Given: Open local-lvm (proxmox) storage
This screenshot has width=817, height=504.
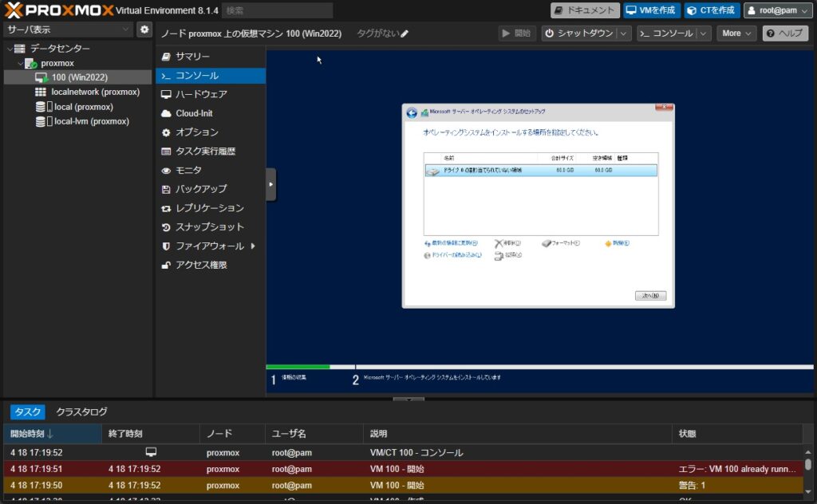Looking at the screenshot, I should pos(91,121).
